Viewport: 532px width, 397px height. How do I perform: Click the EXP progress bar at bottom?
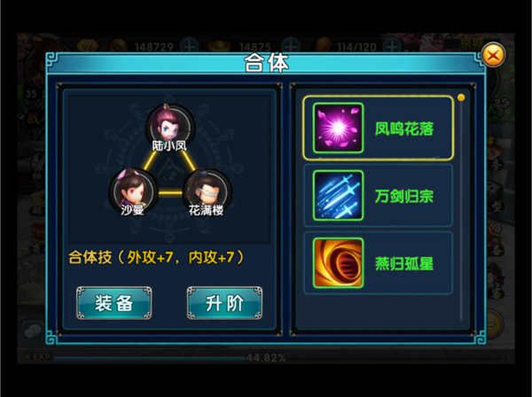coord(266,357)
